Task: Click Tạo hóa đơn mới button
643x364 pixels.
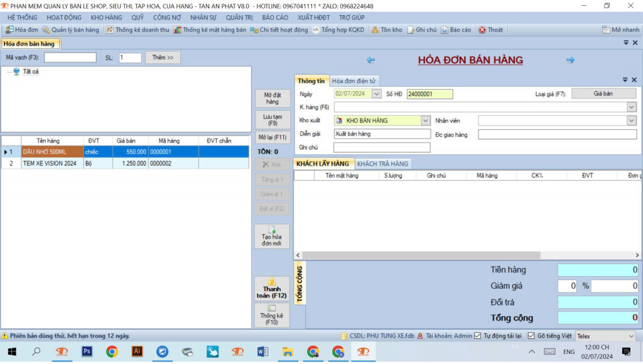Action: click(272, 237)
